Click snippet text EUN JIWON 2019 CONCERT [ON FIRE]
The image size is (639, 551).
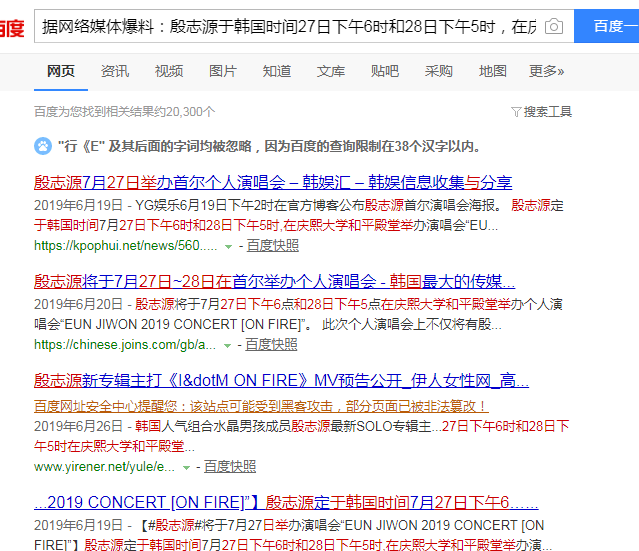185,325
